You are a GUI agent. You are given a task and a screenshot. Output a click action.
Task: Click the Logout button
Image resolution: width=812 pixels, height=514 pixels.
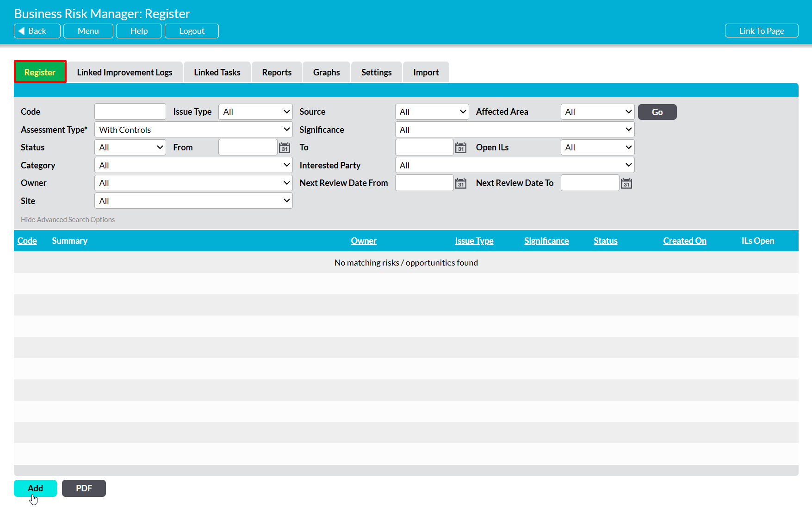(x=192, y=31)
